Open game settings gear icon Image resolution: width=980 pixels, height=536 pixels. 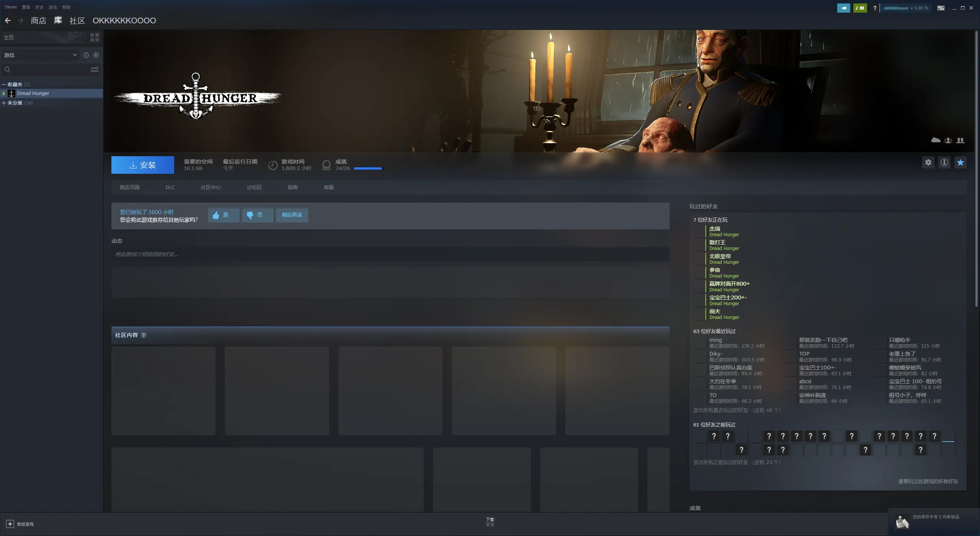928,162
